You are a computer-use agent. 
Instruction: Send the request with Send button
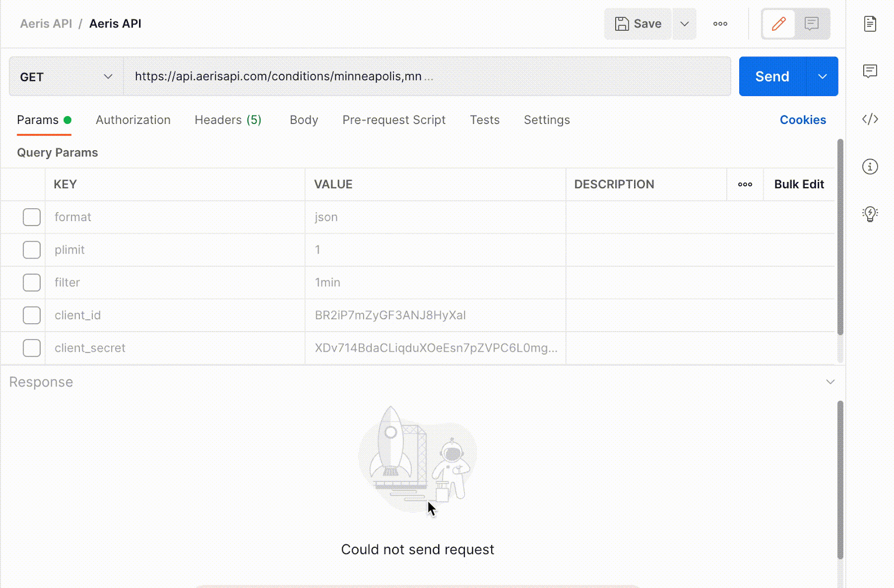772,77
